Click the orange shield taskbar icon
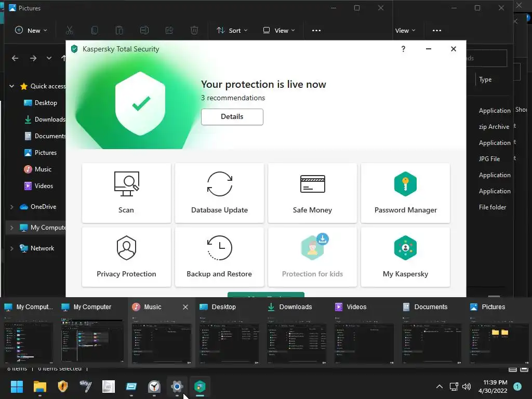Viewport: 532px width, 399px height. pos(63,387)
